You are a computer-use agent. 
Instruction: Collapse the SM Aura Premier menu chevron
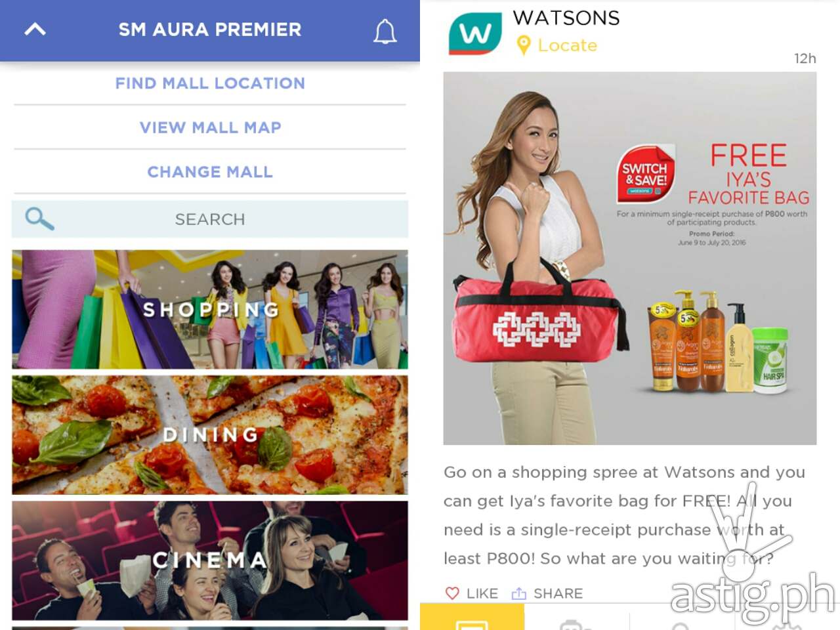pyautogui.click(x=35, y=30)
